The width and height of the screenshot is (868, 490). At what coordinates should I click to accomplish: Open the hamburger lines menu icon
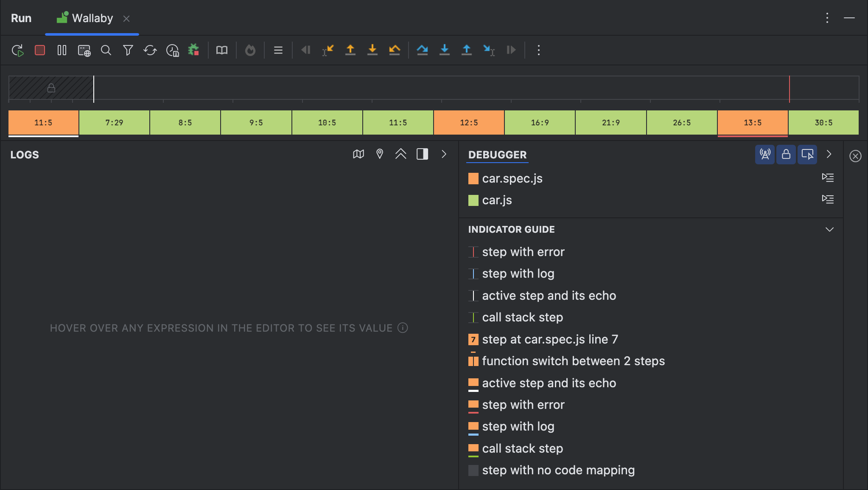278,50
